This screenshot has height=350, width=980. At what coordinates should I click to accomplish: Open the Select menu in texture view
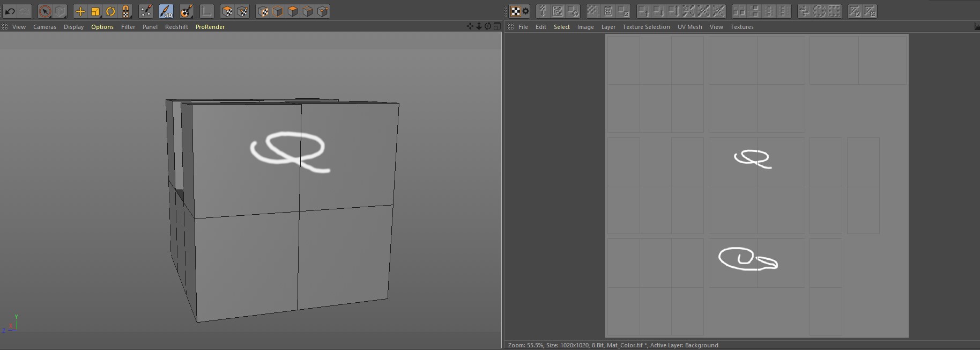(562, 27)
